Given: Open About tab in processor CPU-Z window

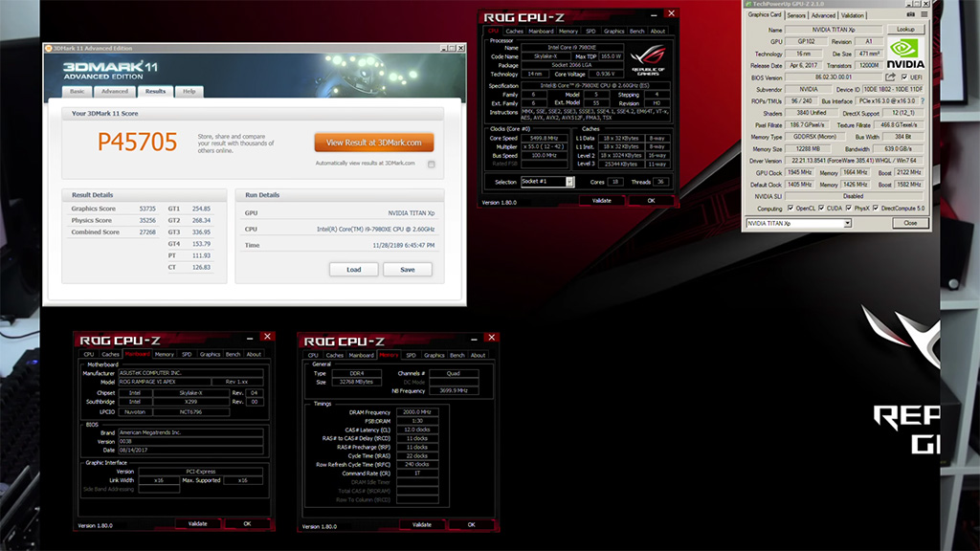Looking at the screenshot, I should [657, 31].
